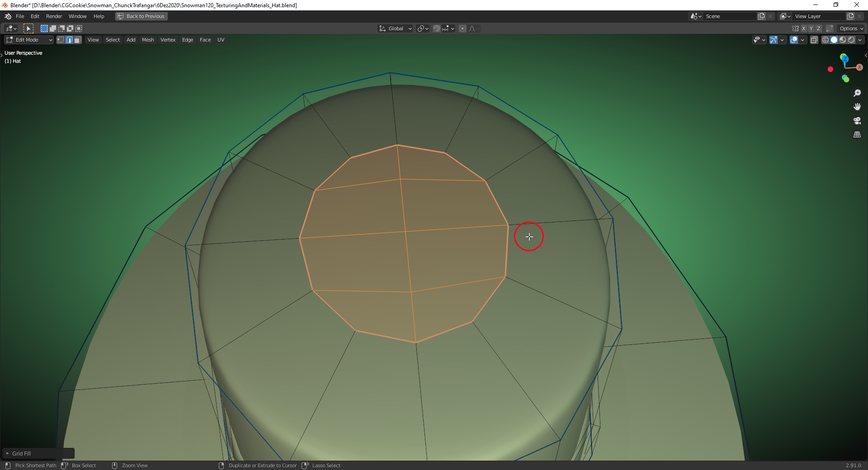This screenshot has width=868, height=470.
Task: Click the blue Z axis on navigation gizmo
Action: coord(844,58)
